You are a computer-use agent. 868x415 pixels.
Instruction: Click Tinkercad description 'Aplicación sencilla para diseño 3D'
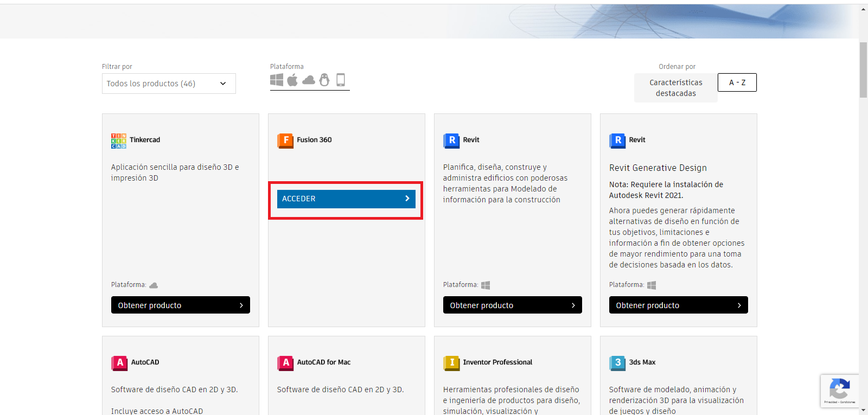[x=175, y=173]
